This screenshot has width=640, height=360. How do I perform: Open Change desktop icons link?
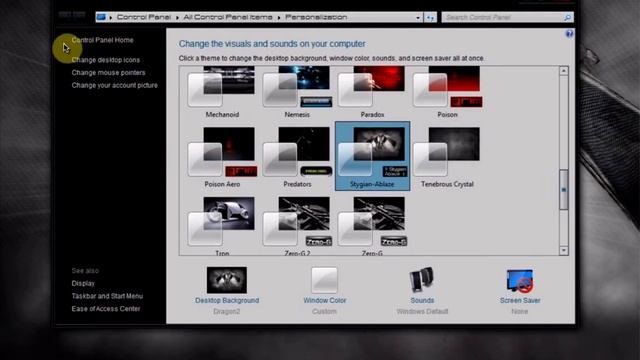point(106,60)
